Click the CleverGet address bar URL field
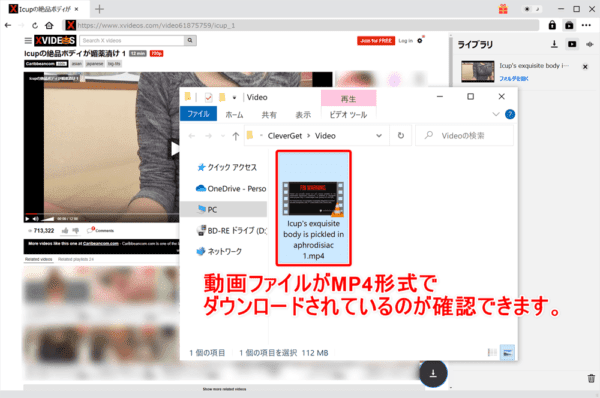 click(x=302, y=25)
